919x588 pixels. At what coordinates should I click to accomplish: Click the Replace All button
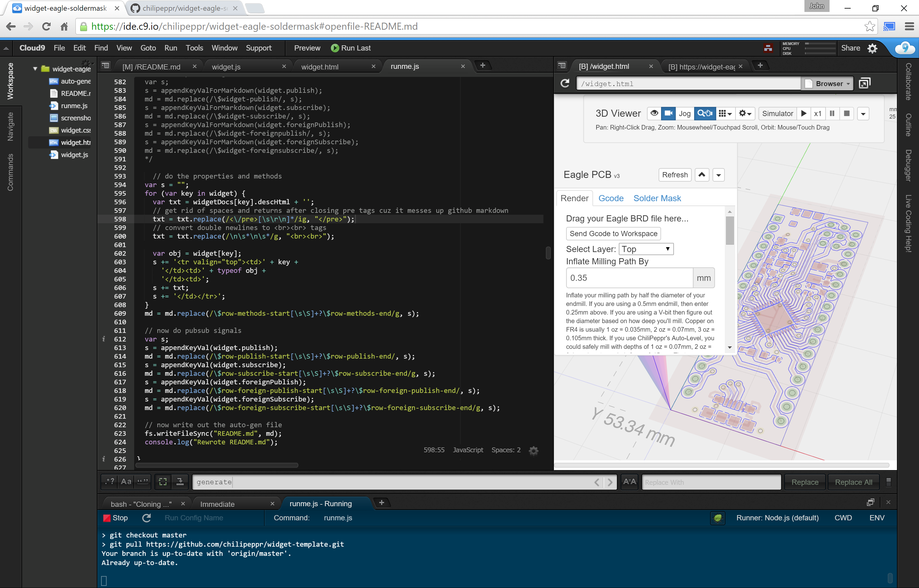coord(853,482)
